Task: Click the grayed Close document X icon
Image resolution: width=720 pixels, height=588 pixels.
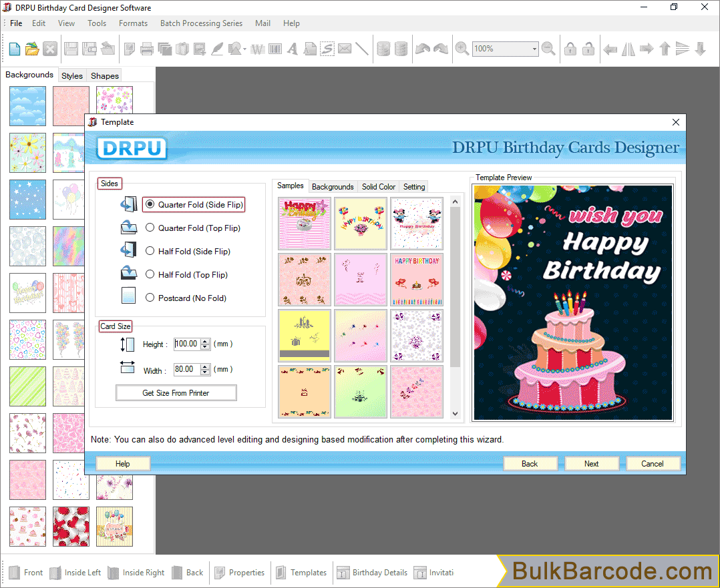Action: tap(50, 49)
